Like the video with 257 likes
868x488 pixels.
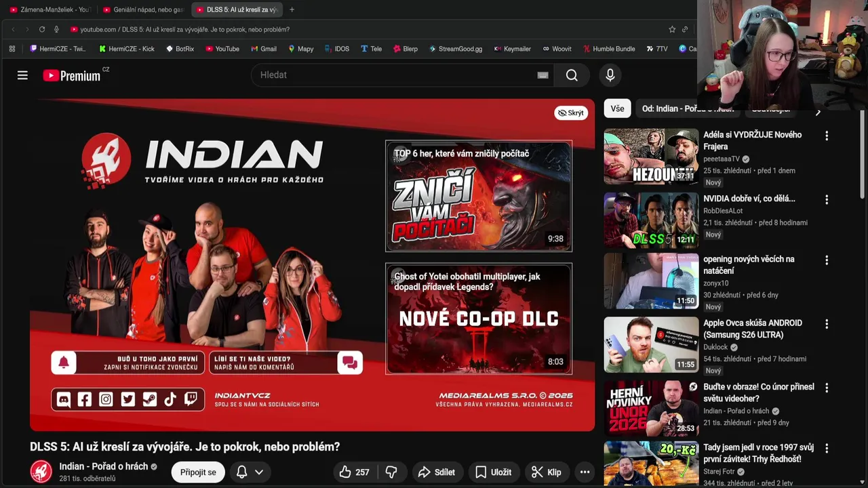pos(354,472)
